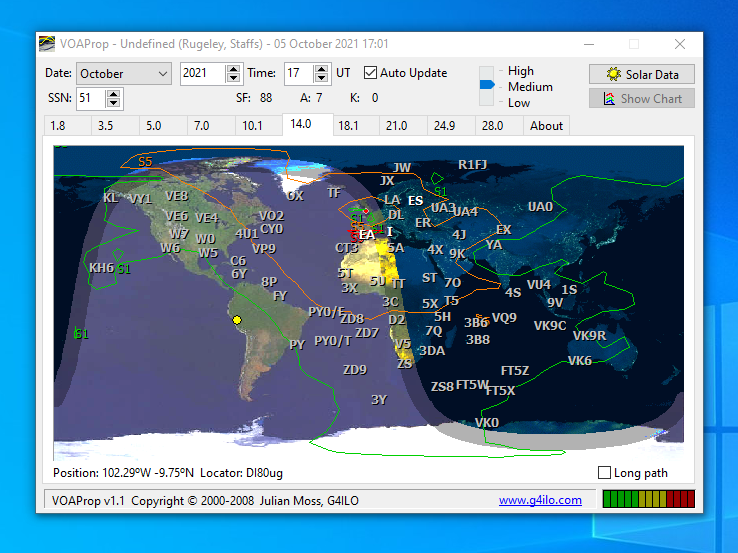Viewport: 738px width, 553px height.
Task: Click the PY0/T prefix label on map
Action: tap(333, 341)
